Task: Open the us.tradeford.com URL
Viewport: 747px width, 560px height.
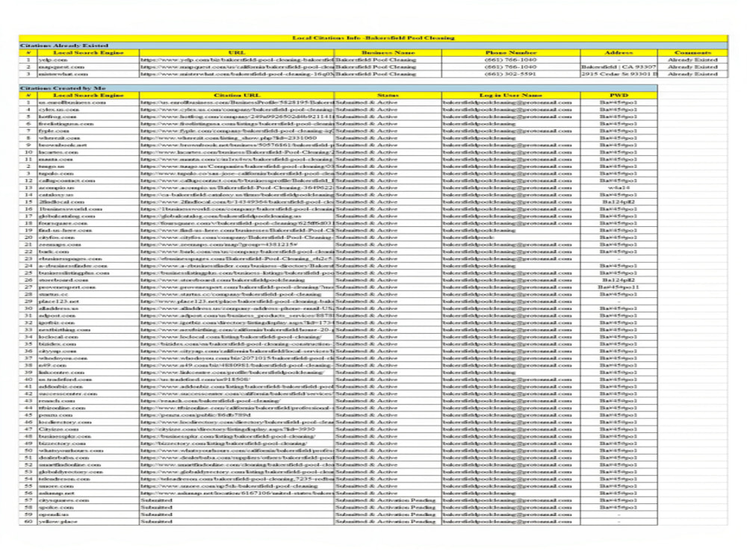Action: click(x=237, y=379)
